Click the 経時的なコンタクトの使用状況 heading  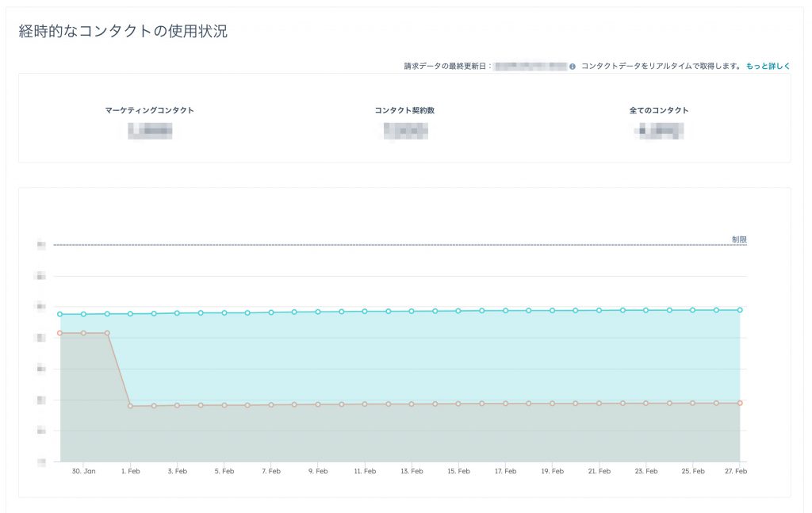coord(123,31)
